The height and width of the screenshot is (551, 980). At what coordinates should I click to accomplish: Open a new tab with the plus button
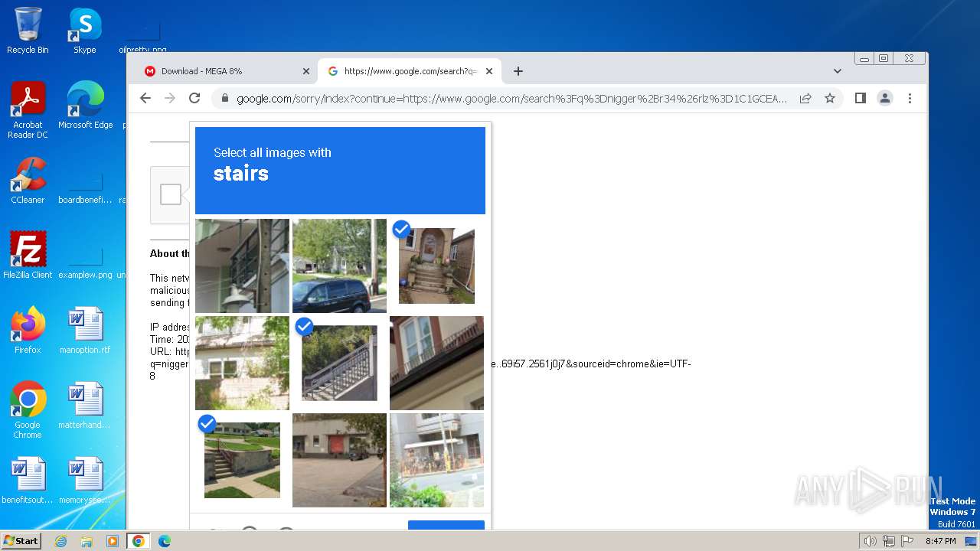(518, 71)
